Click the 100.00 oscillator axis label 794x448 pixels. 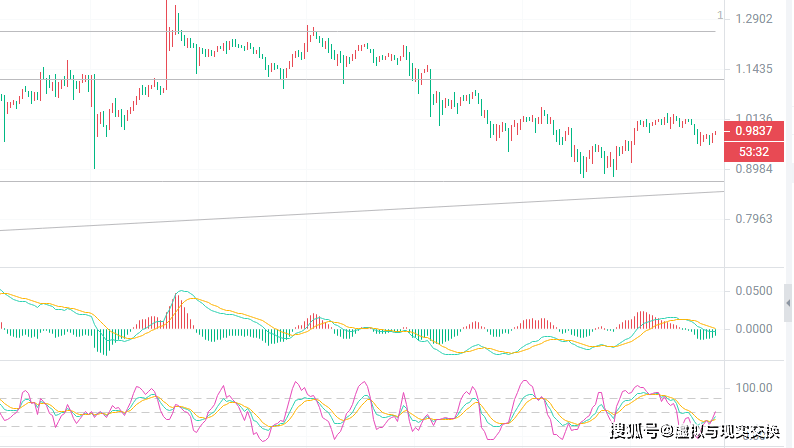(753, 388)
